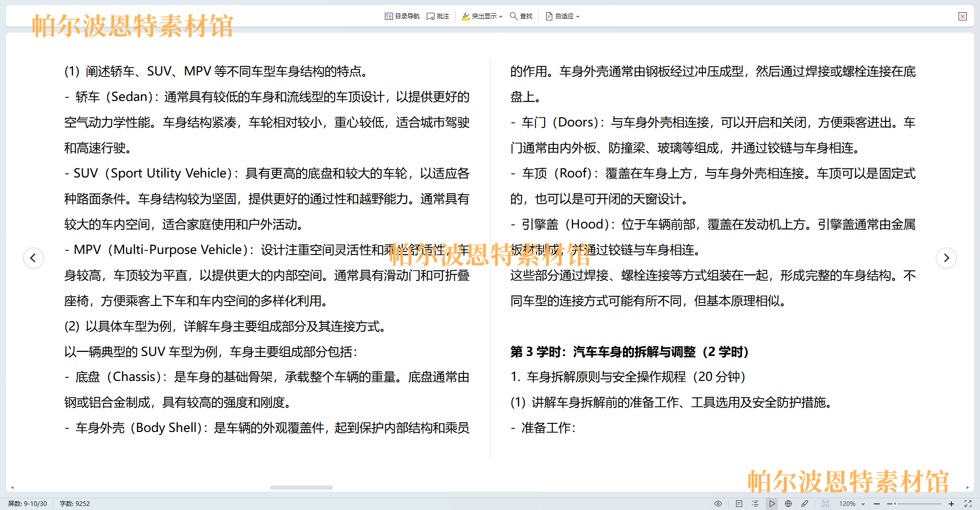Image resolution: width=980 pixels, height=510 pixels.
Task: Select the reading mode play icon
Action: [772, 503]
